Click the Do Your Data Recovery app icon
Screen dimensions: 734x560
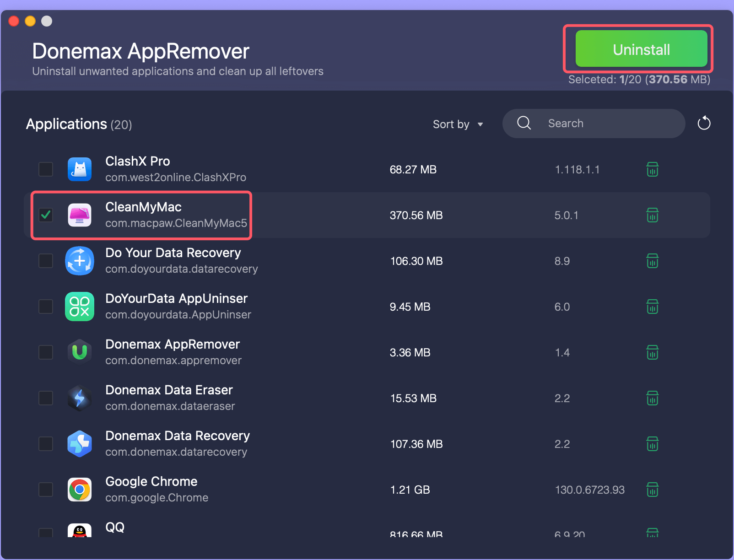[x=80, y=261]
